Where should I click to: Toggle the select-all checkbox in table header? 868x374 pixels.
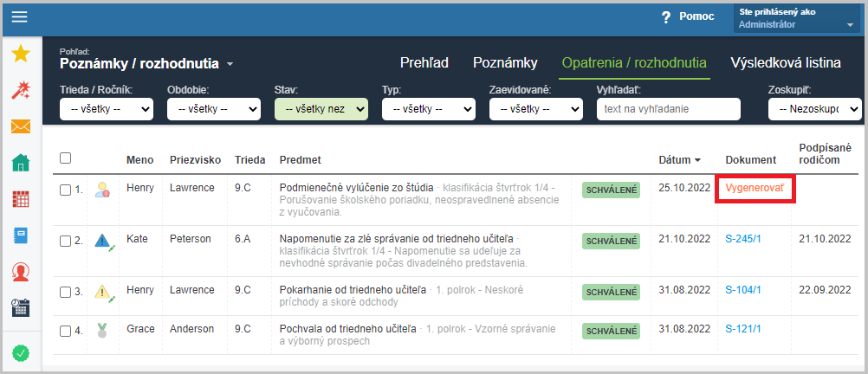pyautogui.click(x=65, y=158)
